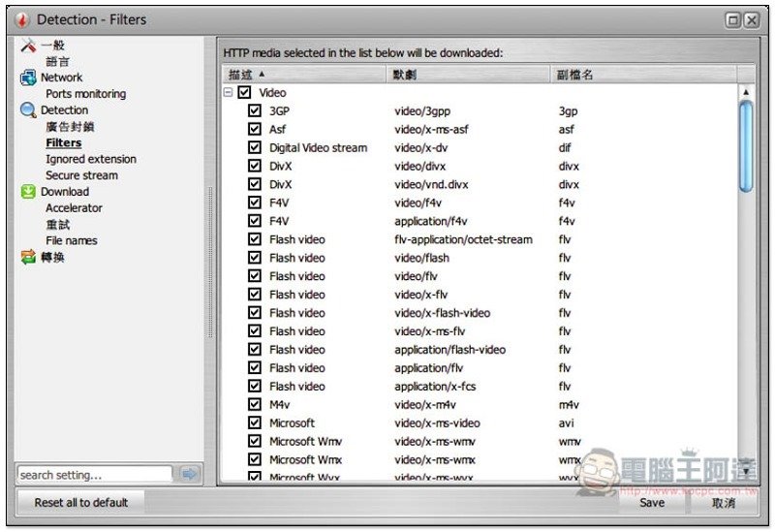Screen dimensions: 775x532
Task: Click the Detection magnifier icon
Action: coord(28,110)
